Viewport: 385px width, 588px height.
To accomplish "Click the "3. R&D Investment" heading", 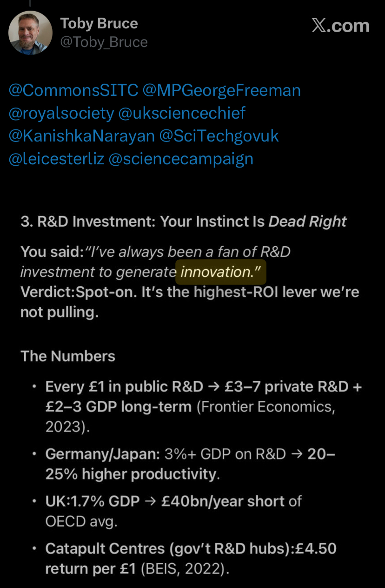I will [x=183, y=221].
